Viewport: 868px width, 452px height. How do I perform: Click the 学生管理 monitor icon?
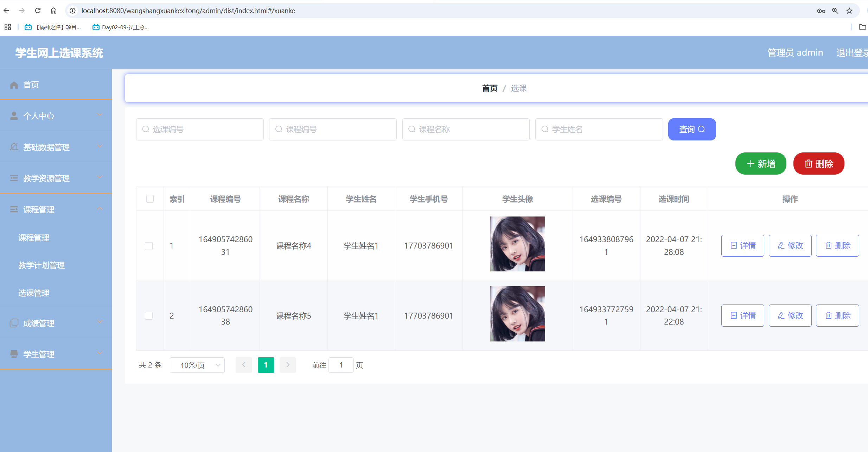[14, 354]
